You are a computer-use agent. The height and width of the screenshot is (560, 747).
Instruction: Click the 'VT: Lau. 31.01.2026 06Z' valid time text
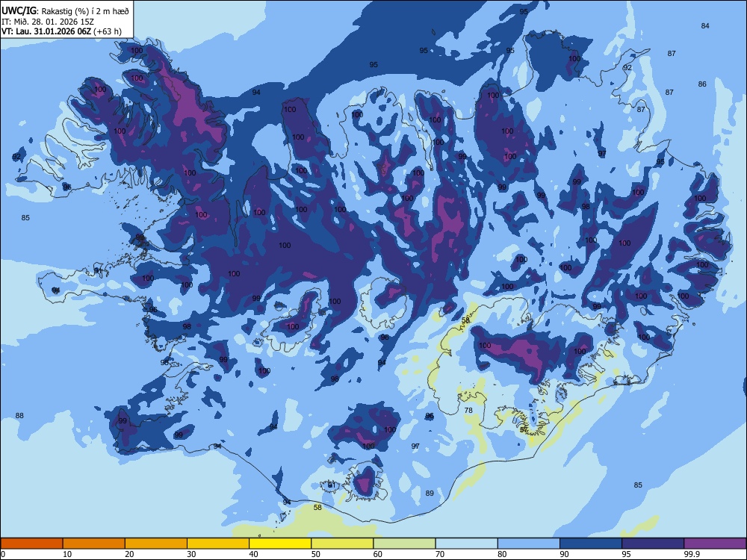[x=46, y=31]
